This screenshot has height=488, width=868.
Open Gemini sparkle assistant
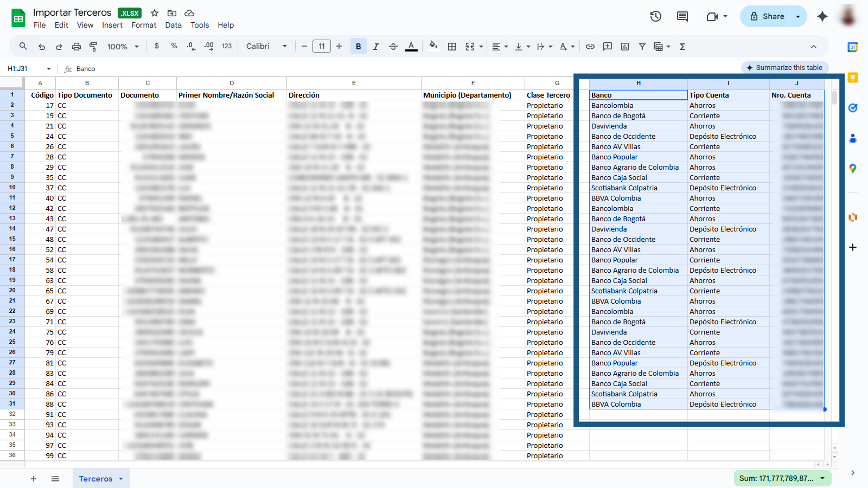[822, 16]
